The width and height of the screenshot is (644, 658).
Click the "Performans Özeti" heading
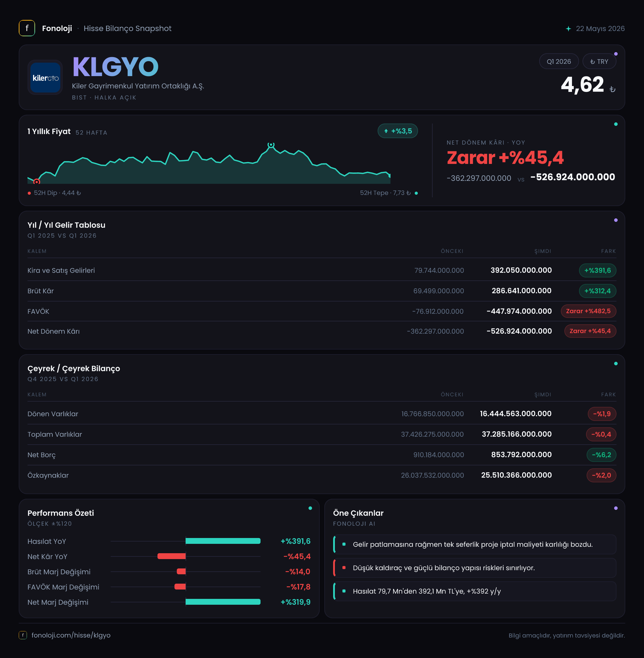61,513
